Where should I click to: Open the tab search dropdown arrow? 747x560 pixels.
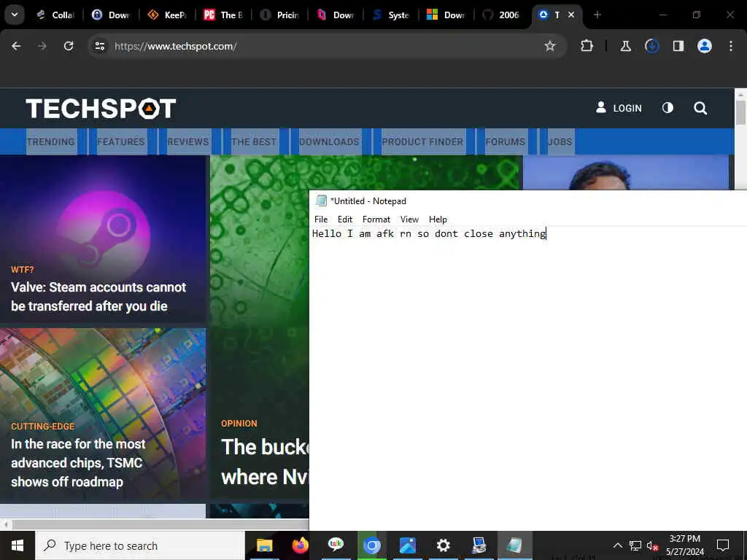[x=15, y=15]
